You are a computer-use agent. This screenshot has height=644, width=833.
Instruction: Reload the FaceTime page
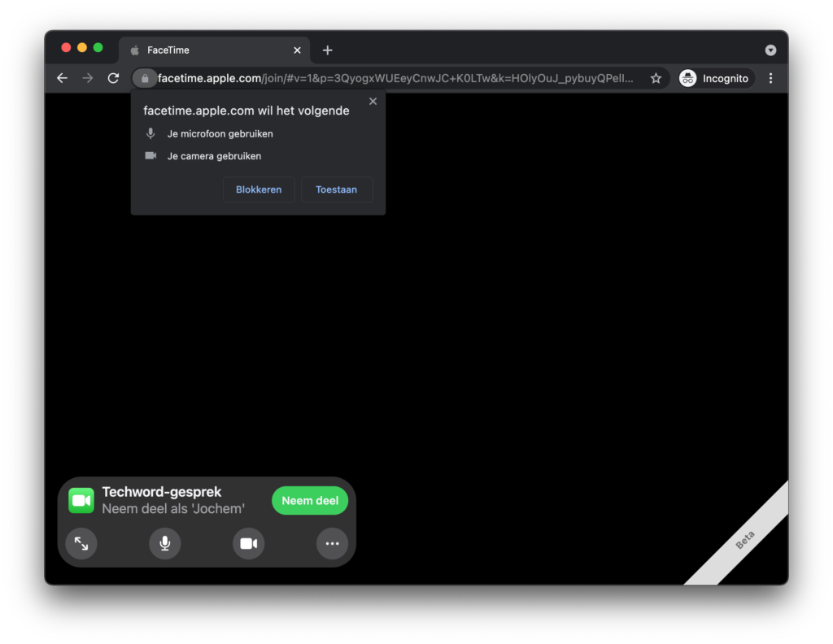pyautogui.click(x=113, y=79)
